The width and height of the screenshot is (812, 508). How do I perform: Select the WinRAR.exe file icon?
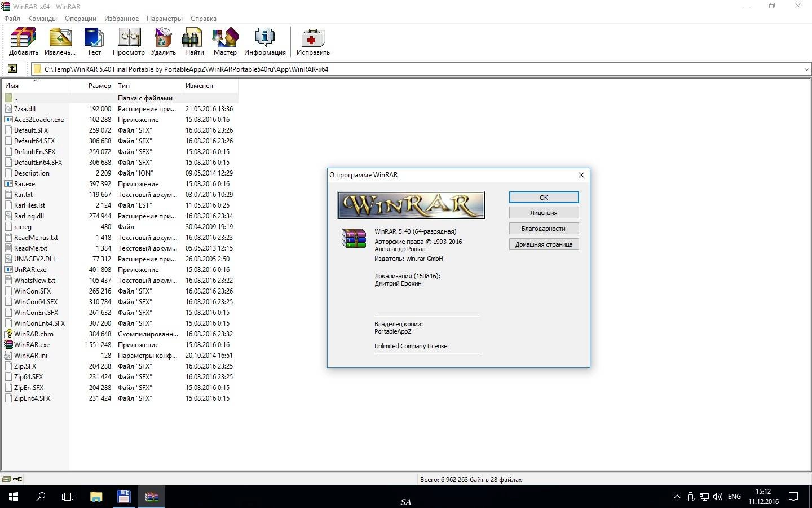tap(8, 344)
